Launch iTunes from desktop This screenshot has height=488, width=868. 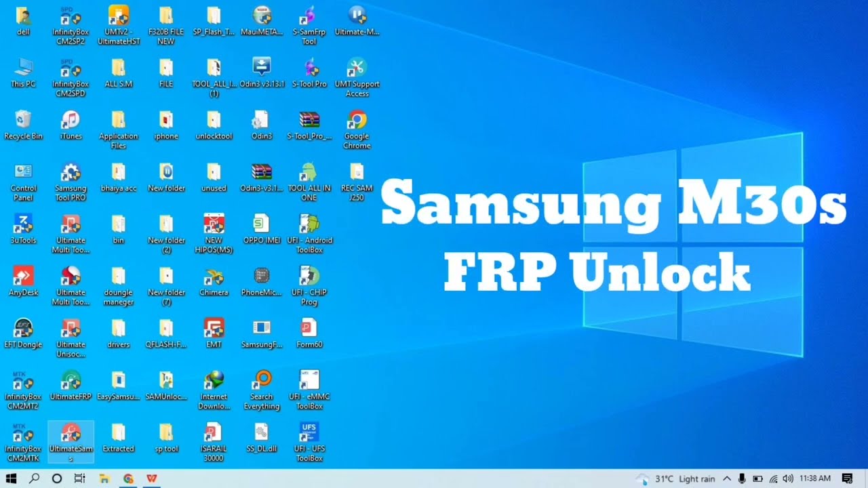71,125
